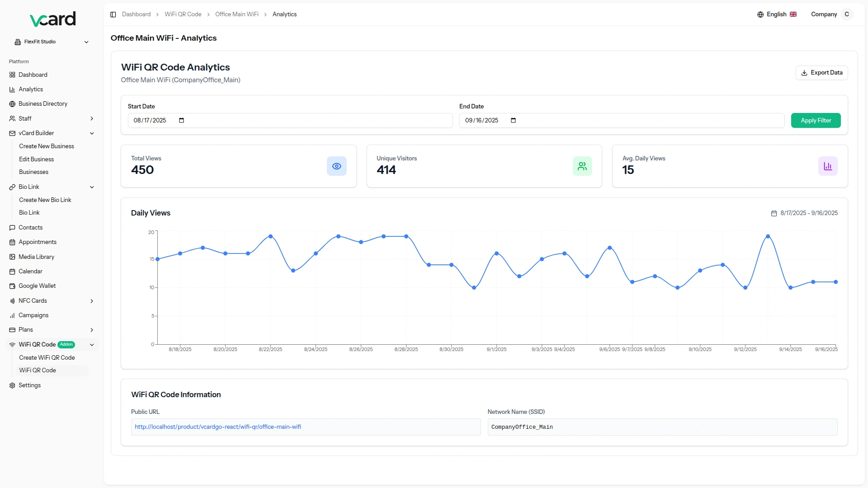Click the vcard logo
The height and width of the screenshot is (488, 868).
tap(52, 19)
